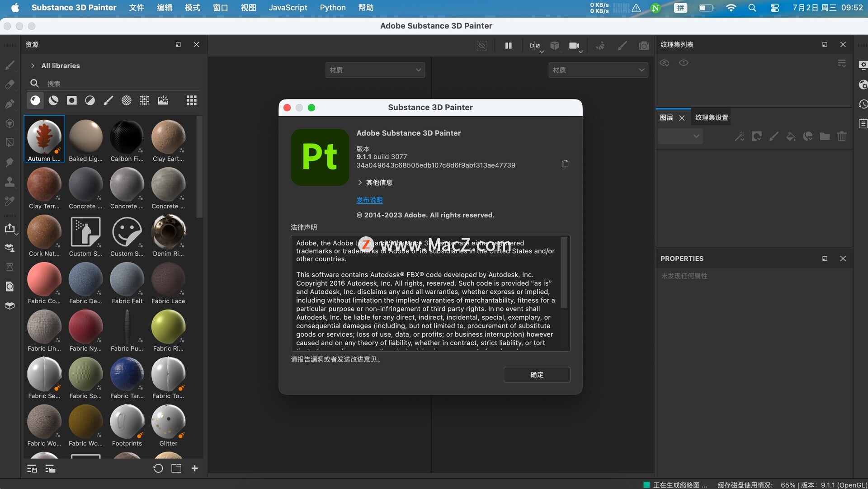868x489 pixels.
Task: Filter assets by Filters
Action: (90, 100)
